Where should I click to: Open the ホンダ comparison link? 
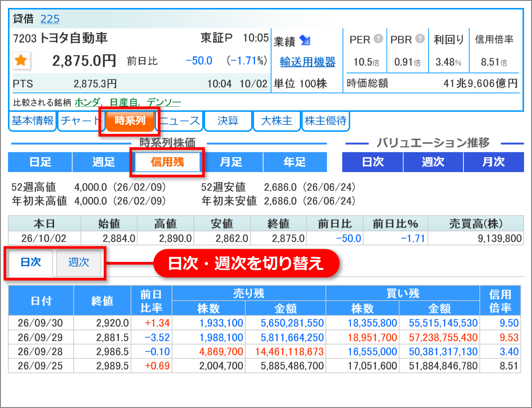87,102
